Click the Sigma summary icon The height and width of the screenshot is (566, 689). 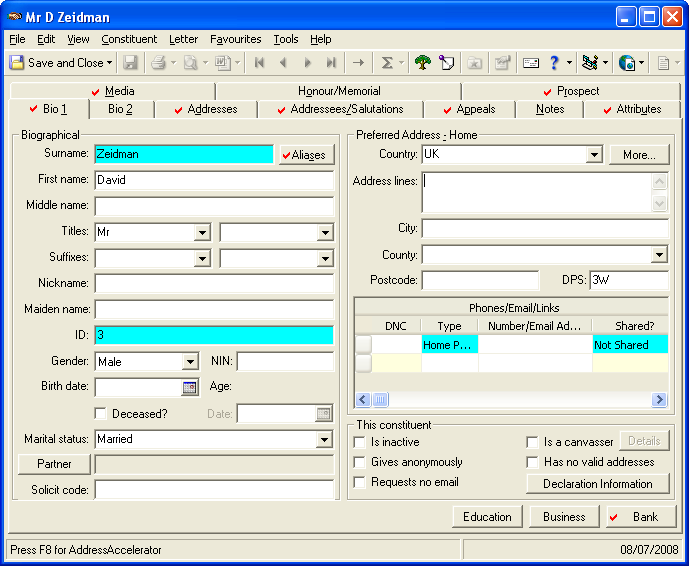tap(387, 63)
